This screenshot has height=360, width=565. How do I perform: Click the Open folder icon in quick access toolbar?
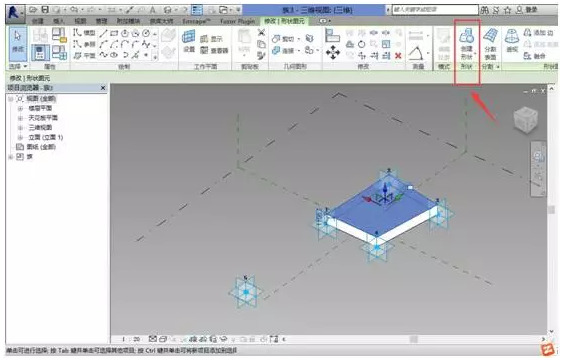pos(34,10)
